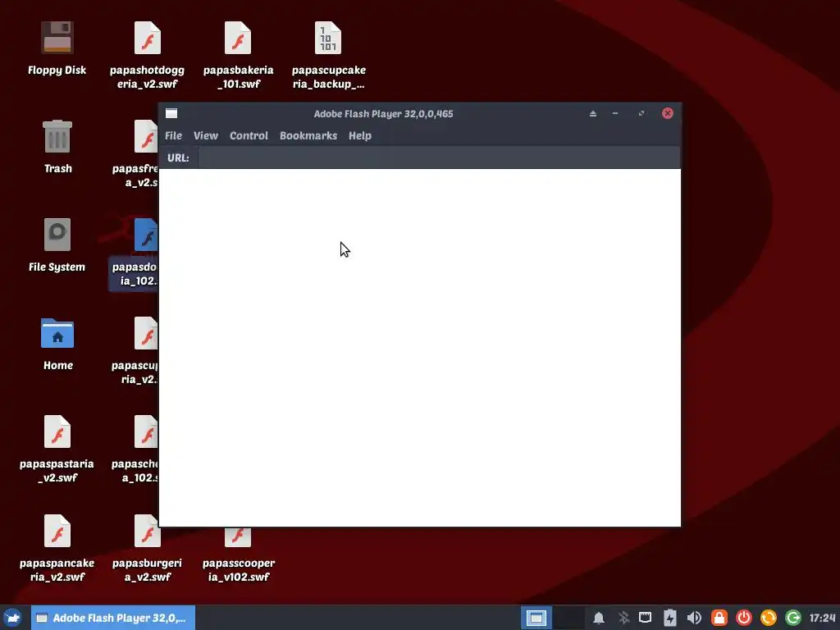Open the Help menu in Flash Player

pyautogui.click(x=359, y=135)
